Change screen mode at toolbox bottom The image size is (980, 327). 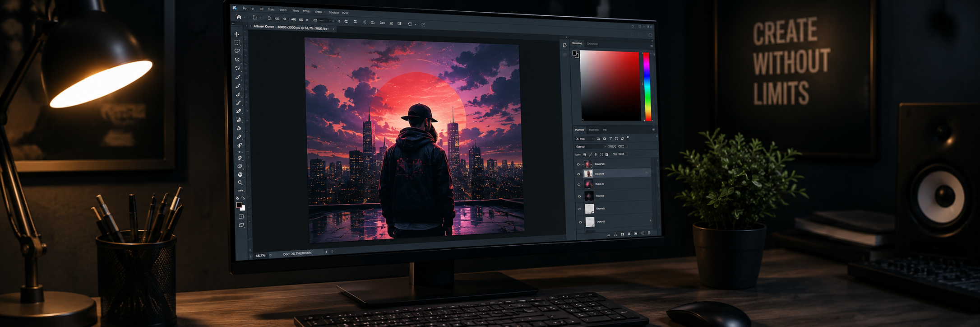[x=241, y=225]
